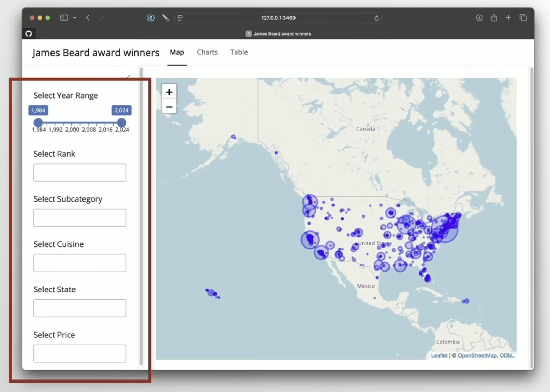The height and width of the screenshot is (392, 550).
Task: Switch to the Table tab
Action: 239,52
